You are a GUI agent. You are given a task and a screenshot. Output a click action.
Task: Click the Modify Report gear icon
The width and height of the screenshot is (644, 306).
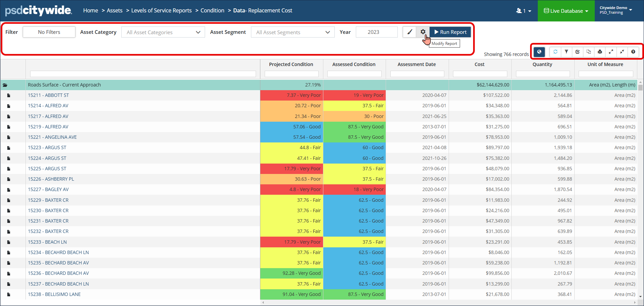tap(423, 32)
